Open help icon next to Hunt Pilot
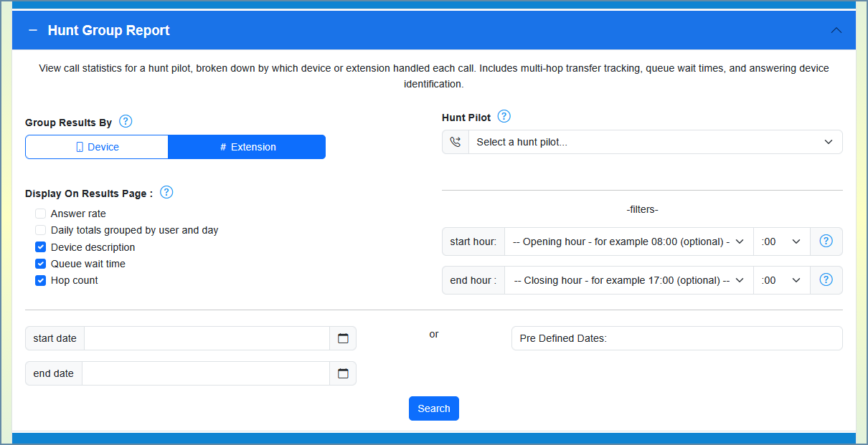 pos(504,116)
